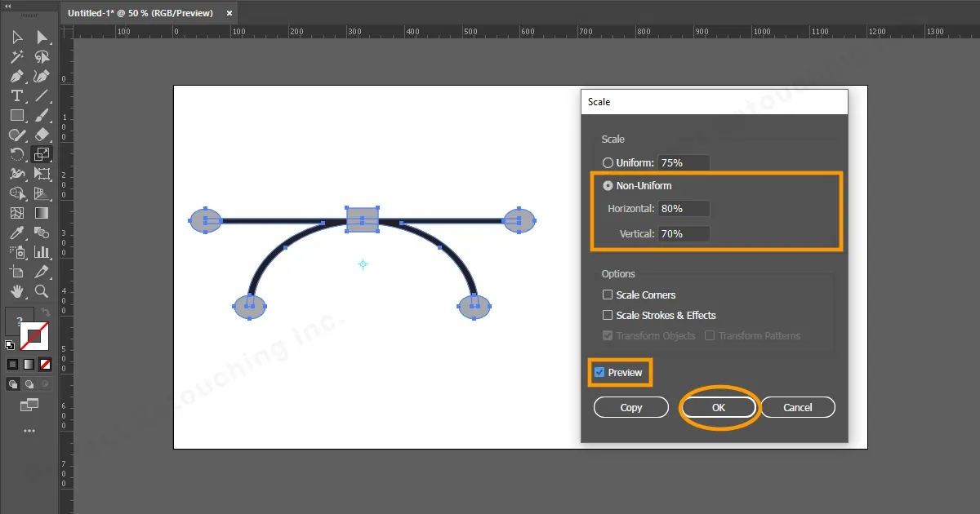Uncheck the Preview checkbox

(x=600, y=373)
